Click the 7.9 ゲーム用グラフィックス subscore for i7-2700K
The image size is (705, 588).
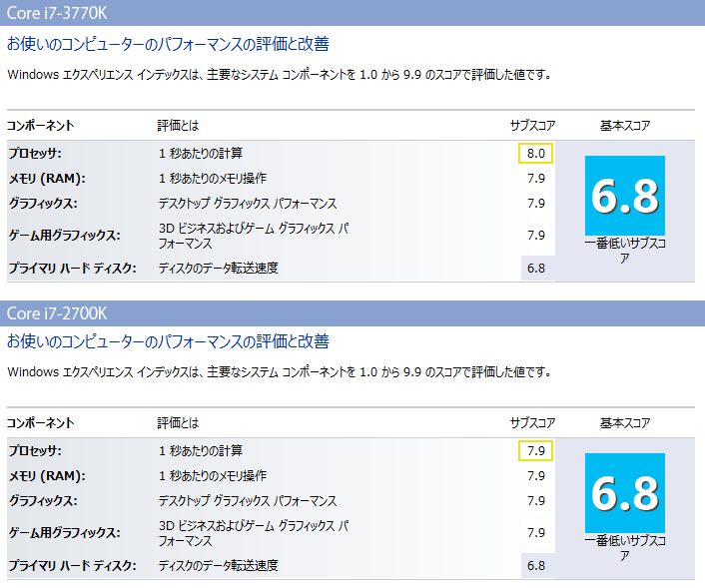[x=536, y=533]
